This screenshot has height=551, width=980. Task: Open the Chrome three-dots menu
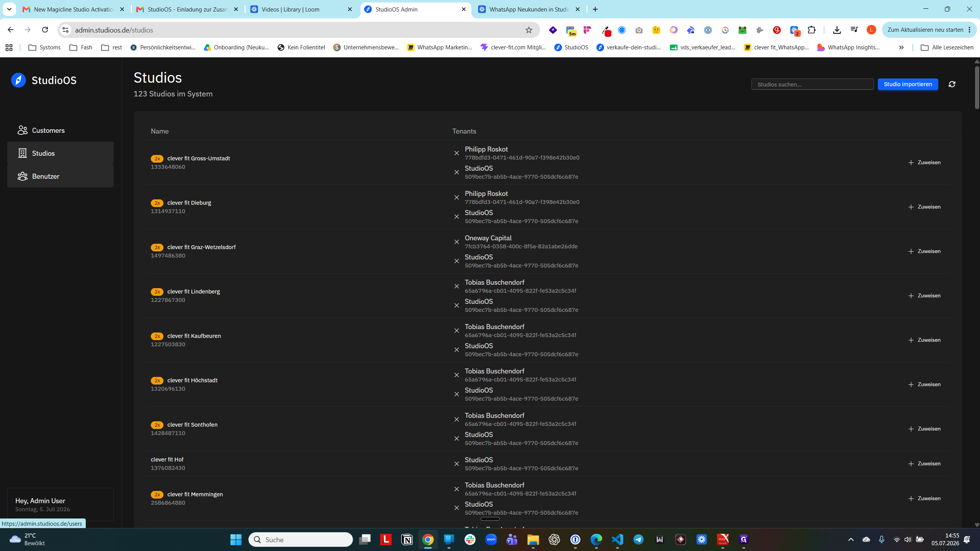tap(969, 30)
